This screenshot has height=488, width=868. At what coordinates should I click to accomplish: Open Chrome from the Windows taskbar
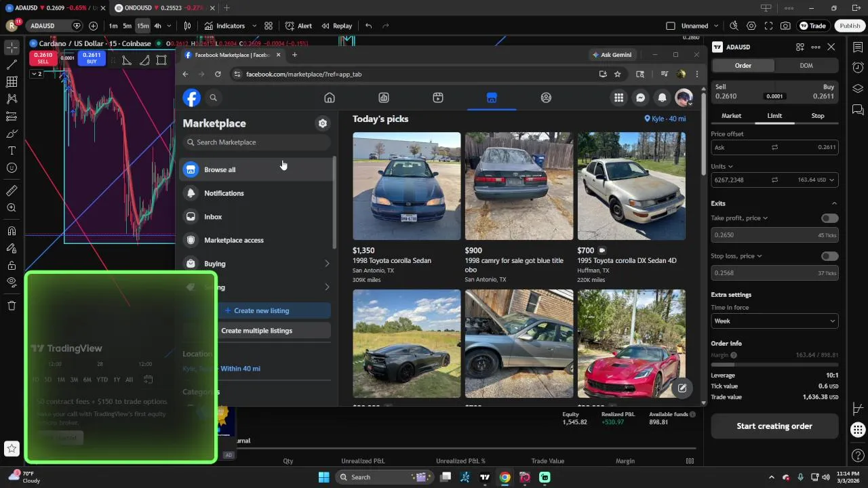(505, 477)
